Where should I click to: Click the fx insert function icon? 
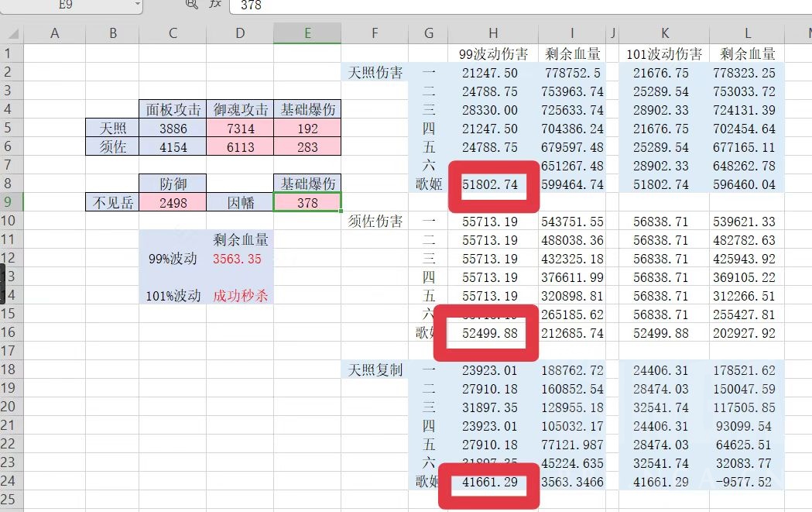click(215, 5)
